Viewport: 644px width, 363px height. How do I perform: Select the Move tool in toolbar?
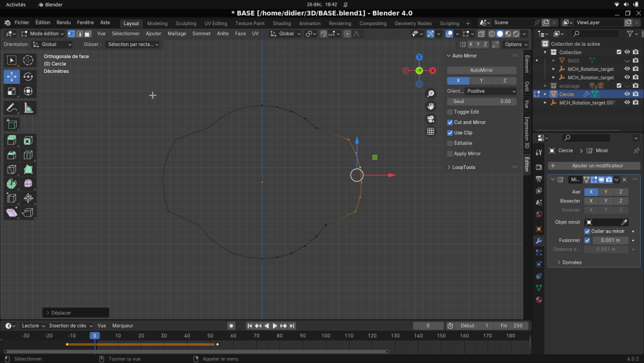(x=12, y=77)
